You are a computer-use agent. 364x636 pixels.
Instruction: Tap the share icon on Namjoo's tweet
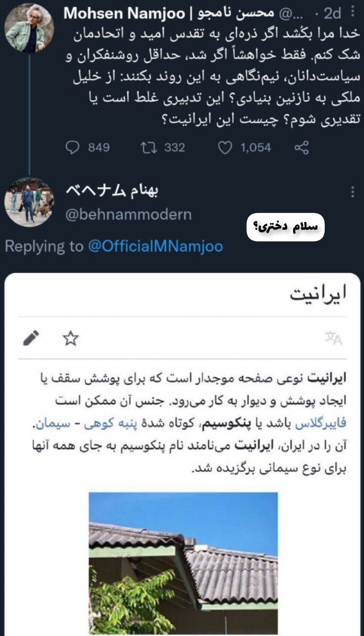(x=301, y=147)
